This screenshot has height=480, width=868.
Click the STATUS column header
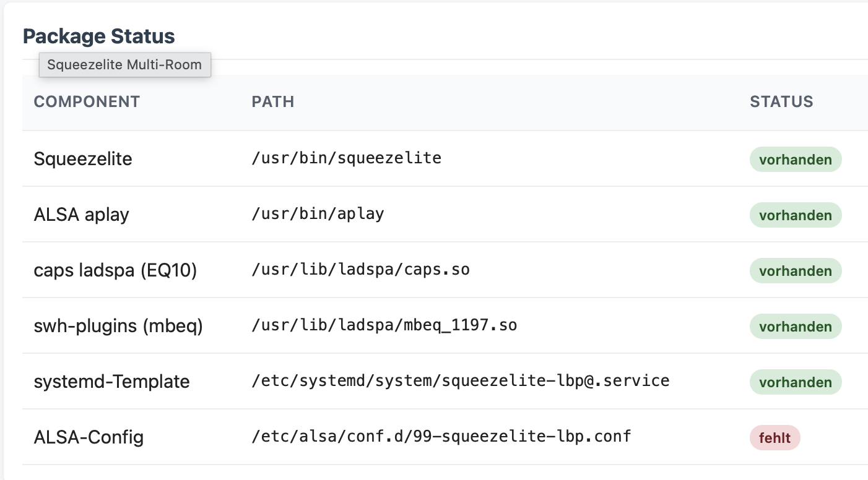[x=781, y=102]
